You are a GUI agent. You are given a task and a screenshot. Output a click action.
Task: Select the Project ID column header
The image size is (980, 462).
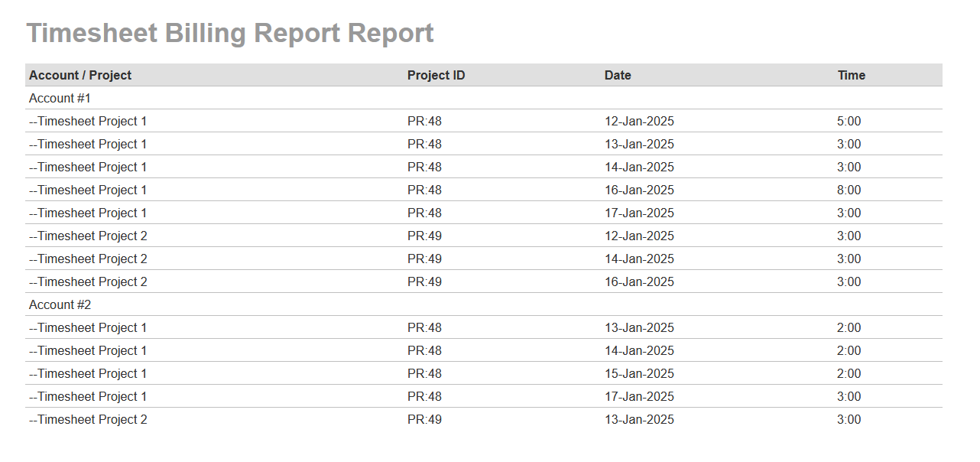pos(436,75)
